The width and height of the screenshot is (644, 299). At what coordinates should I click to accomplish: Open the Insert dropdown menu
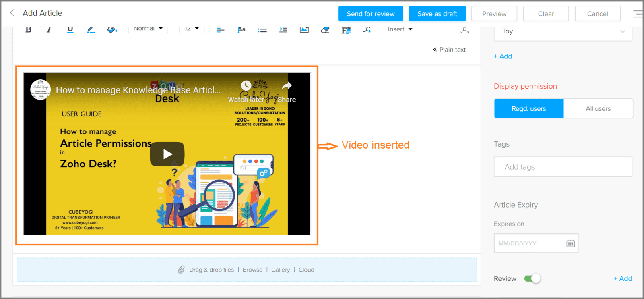tap(400, 29)
